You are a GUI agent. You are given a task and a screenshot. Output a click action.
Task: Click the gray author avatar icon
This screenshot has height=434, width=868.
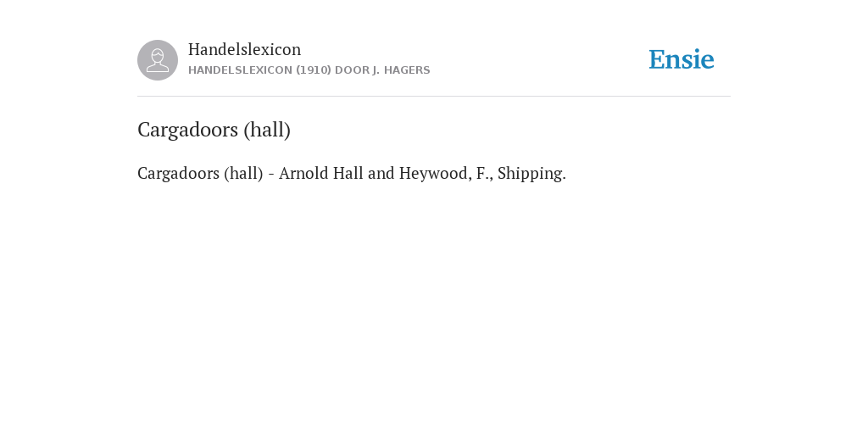pyautogui.click(x=158, y=60)
